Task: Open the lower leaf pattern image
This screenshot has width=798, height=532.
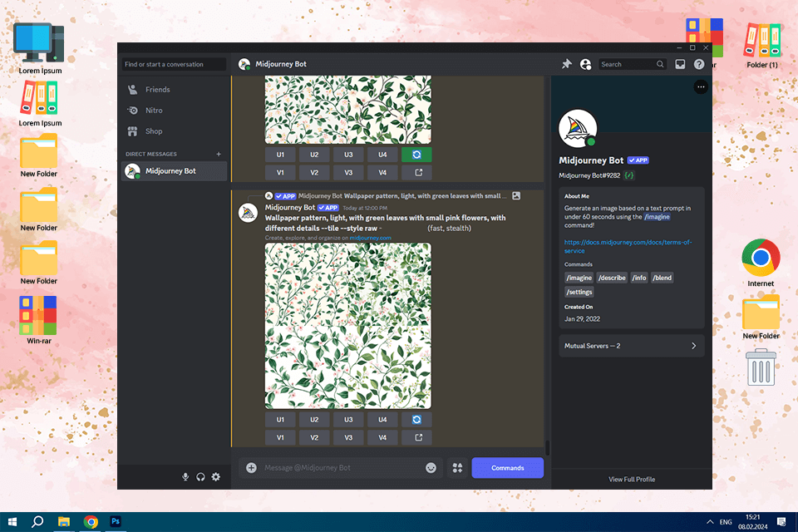Action: click(x=348, y=326)
